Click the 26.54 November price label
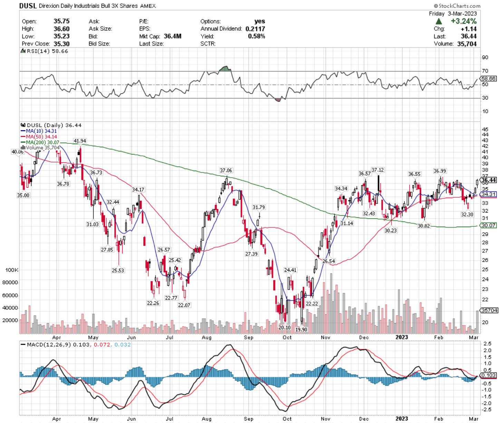Screen dimensions: 504x423 pyautogui.click(x=328, y=261)
